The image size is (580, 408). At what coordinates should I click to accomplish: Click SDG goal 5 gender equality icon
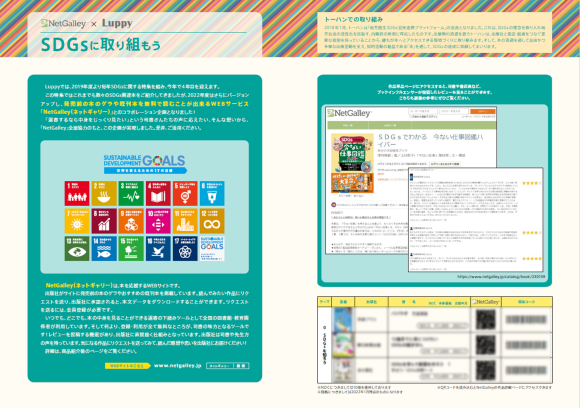click(185, 193)
